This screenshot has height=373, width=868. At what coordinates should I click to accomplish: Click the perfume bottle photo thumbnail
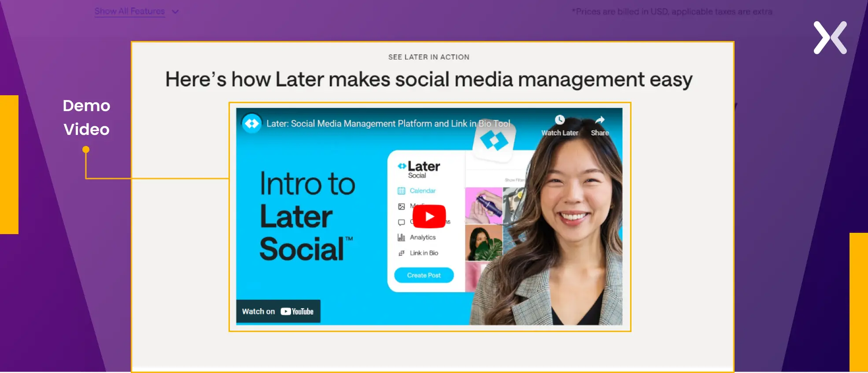point(484,205)
